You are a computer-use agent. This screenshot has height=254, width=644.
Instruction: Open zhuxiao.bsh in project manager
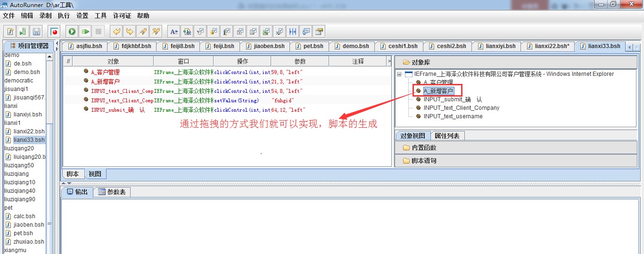pos(29,242)
